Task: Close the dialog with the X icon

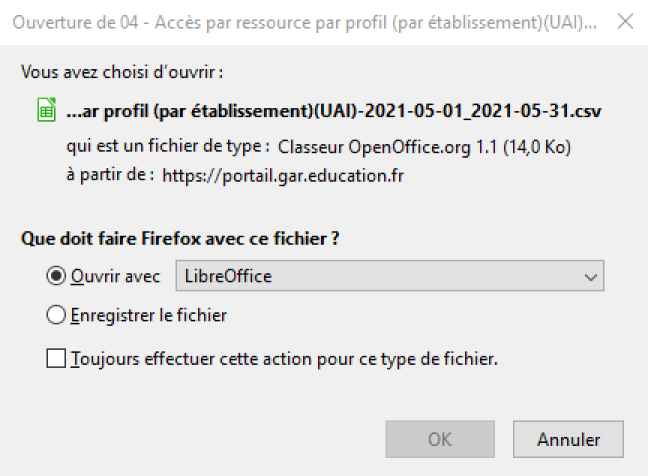Action: (625, 21)
